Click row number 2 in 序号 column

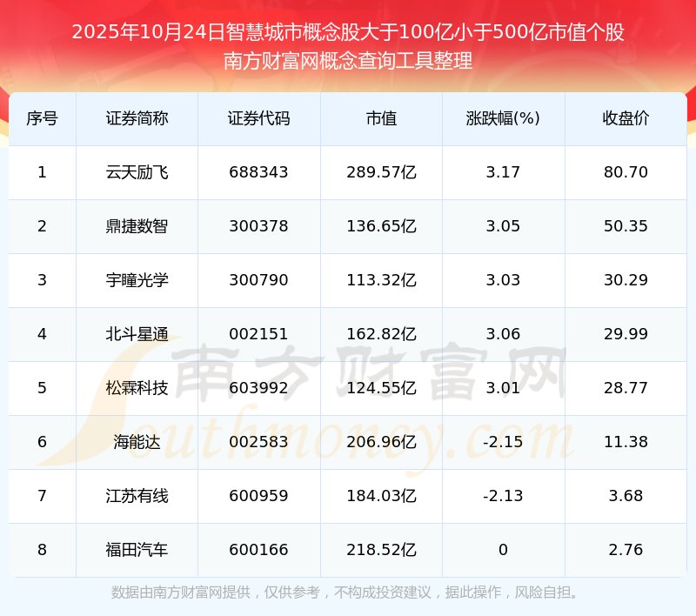(x=42, y=226)
